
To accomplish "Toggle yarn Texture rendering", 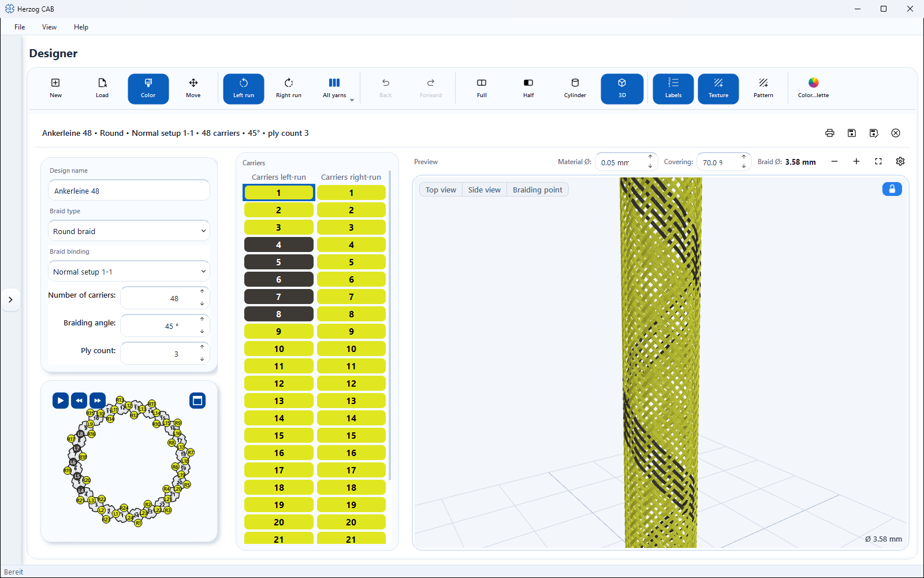I will (718, 88).
